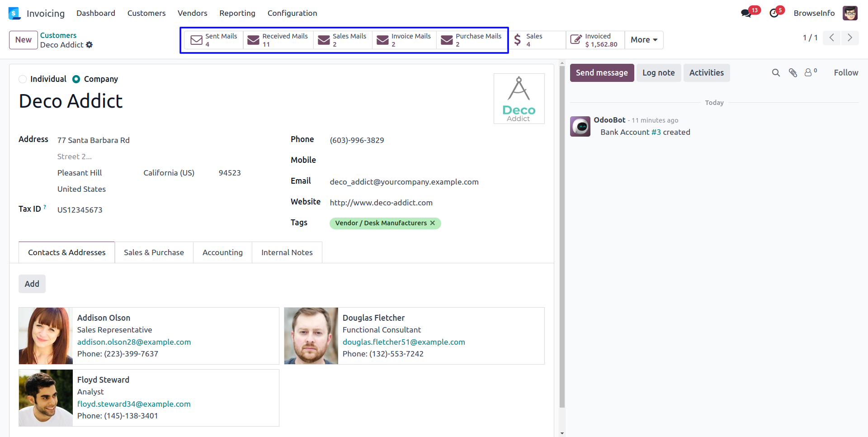Screen dimensions: 868x437
Task: Select the Individual radio option
Action: coord(23,79)
